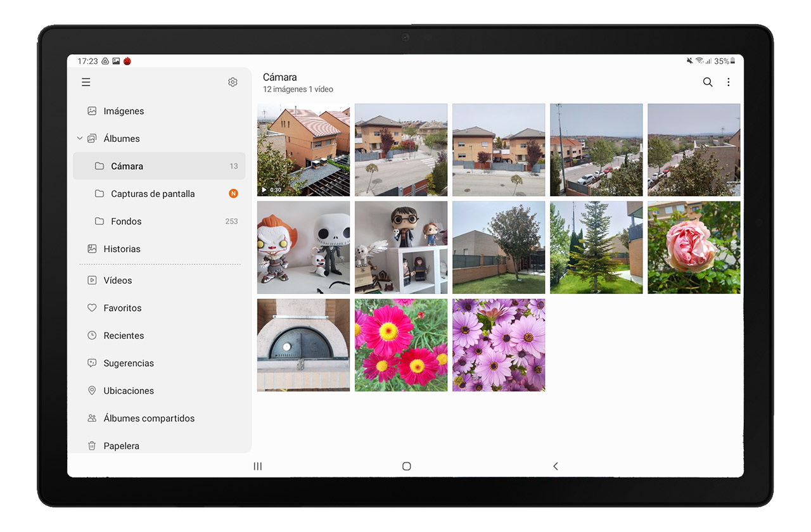The image size is (811, 532).
Task: Click the 'Cámara' album title
Action: [x=280, y=77]
